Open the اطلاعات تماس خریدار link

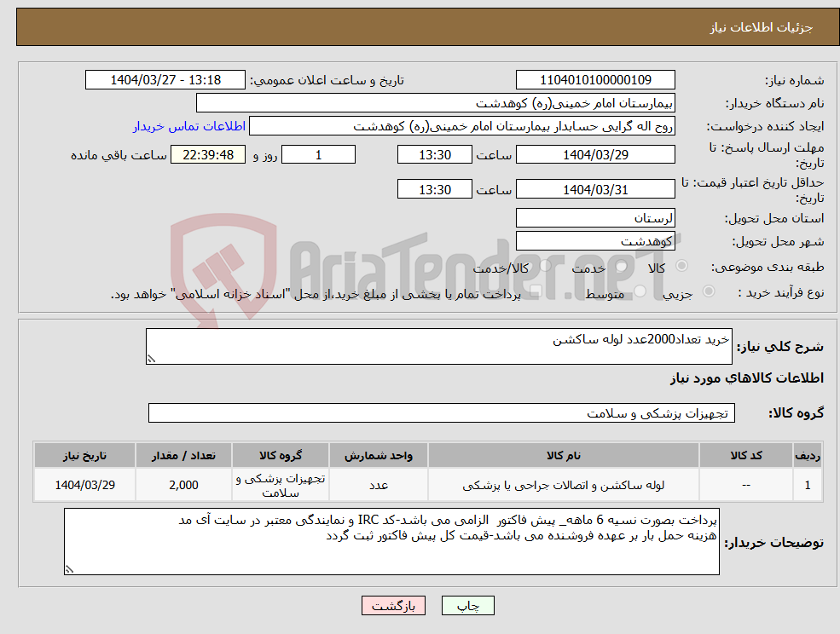point(194,125)
